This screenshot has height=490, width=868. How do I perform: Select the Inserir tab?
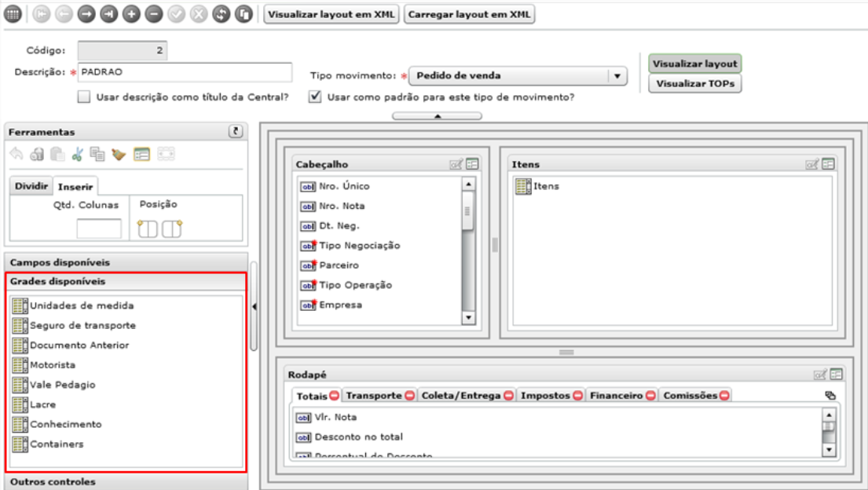75,187
